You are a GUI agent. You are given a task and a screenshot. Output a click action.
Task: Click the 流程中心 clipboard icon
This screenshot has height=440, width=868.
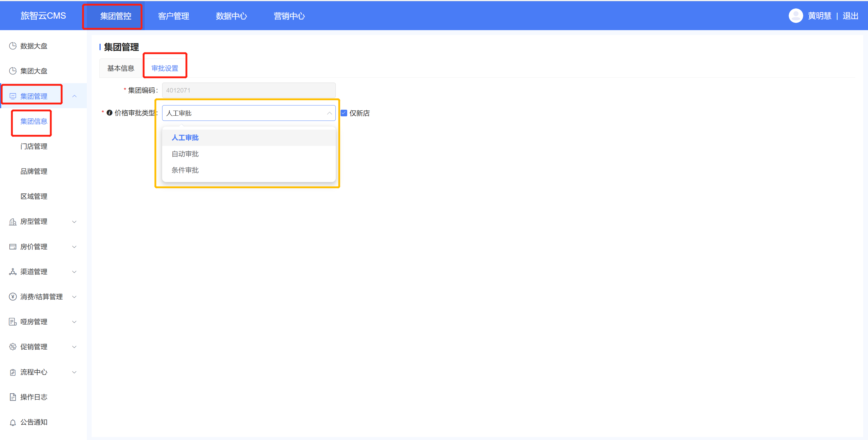13,372
